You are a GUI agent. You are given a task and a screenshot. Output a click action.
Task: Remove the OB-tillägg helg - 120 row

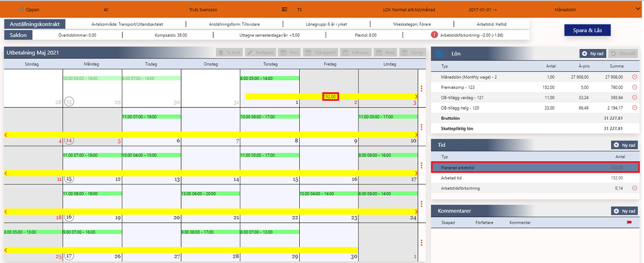(x=634, y=108)
